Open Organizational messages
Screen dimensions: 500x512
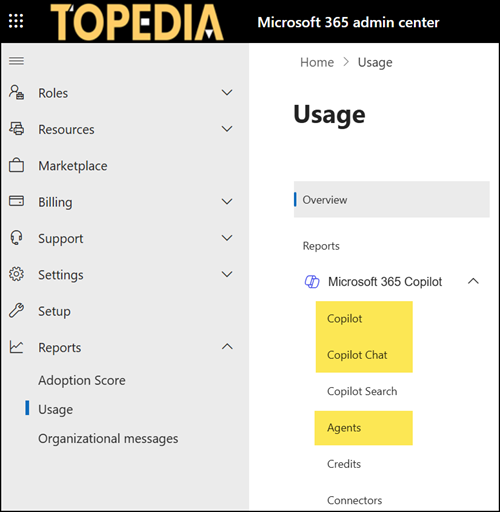pyautogui.click(x=108, y=439)
